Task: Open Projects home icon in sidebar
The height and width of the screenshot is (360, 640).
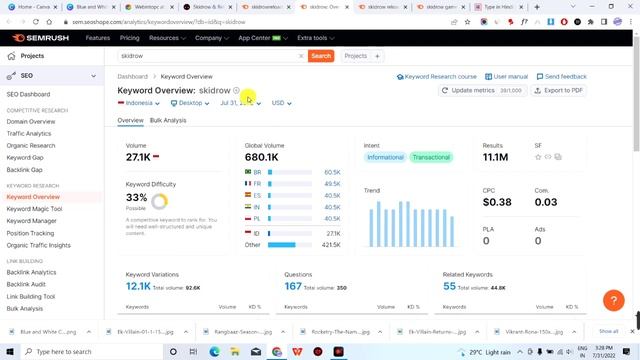Action: click(x=11, y=56)
